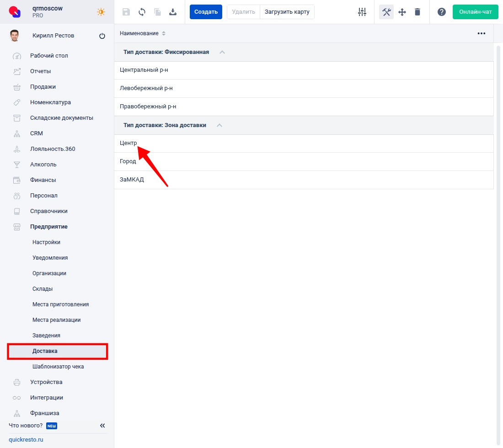The image size is (503, 448).
Task: Click the Загрузить карту button
Action: (x=287, y=12)
